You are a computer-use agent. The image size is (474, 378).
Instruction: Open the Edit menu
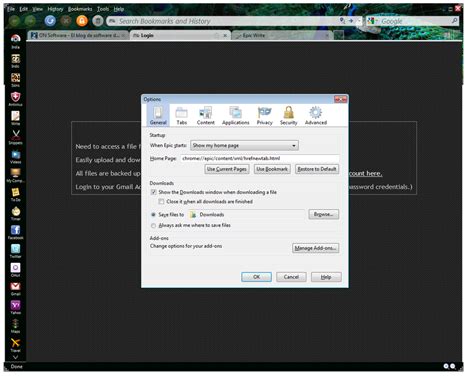click(24, 9)
